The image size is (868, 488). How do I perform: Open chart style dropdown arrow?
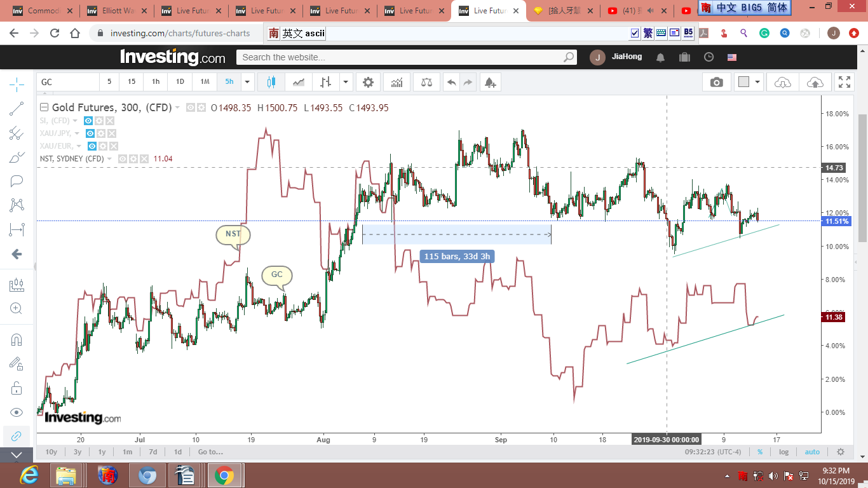coord(346,82)
